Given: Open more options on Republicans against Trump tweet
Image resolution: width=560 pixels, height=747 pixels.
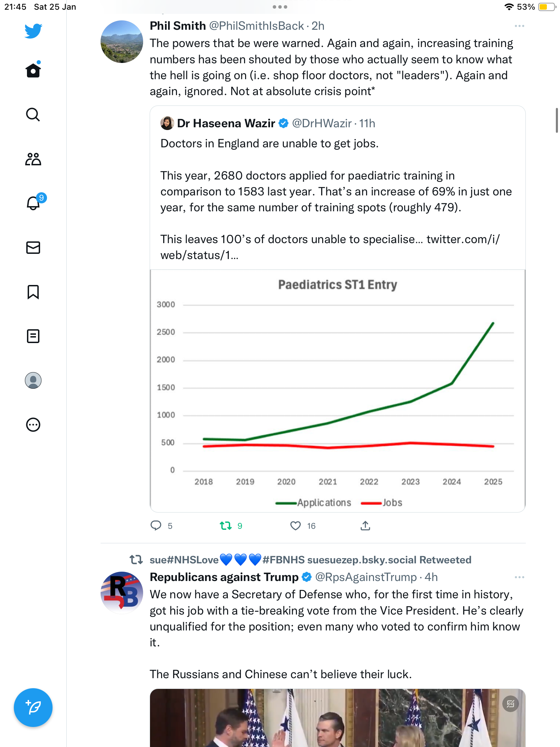Looking at the screenshot, I should pyautogui.click(x=519, y=577).
